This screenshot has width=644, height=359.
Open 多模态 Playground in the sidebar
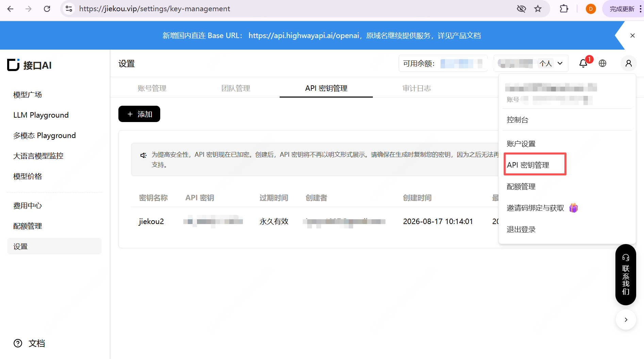tap(44, 136)
